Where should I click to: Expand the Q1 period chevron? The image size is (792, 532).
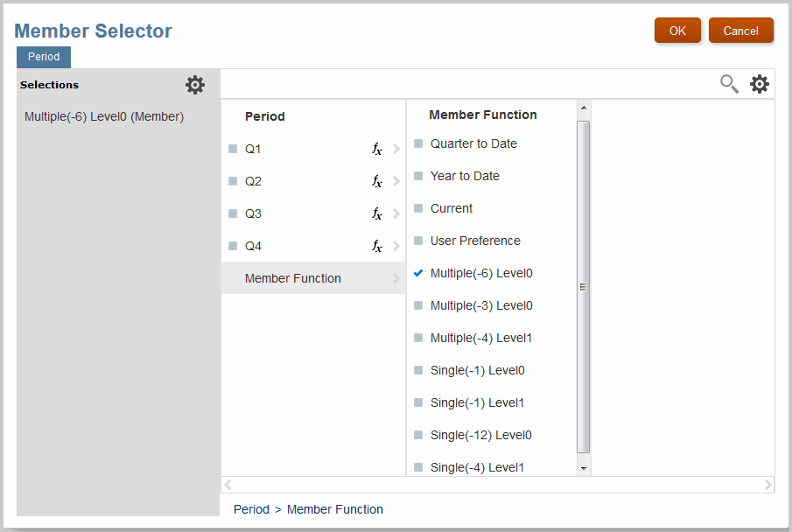point(396,150)
